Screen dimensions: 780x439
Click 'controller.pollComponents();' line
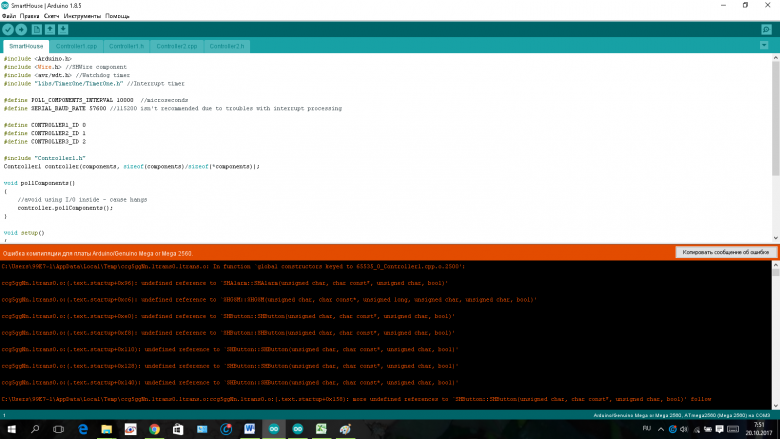tap(65, 208)
